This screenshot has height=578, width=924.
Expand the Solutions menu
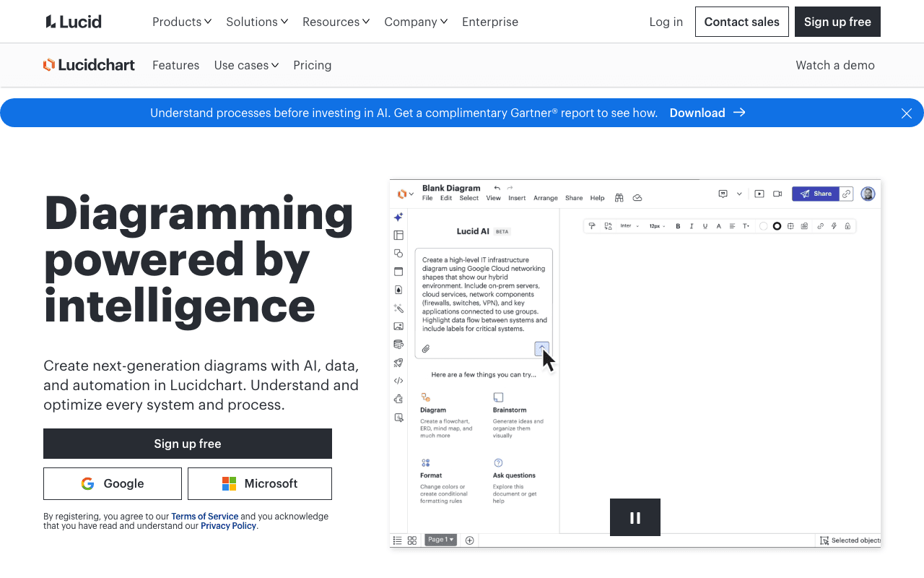click(x=257, y=22)
